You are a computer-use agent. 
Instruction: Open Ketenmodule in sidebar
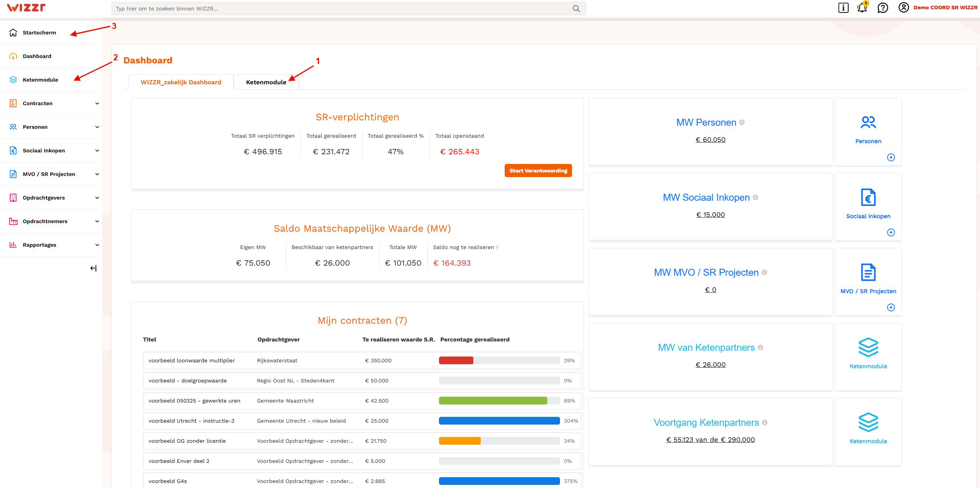[51, 80]
